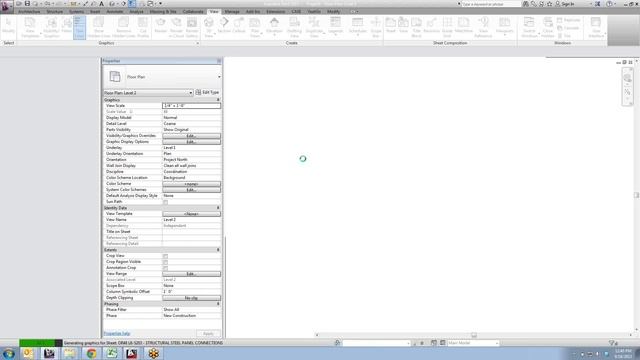Collapse the Phasing properties section
Image resolution: width=640 pixels, height=360 pixels.
(x=218, y=304)
